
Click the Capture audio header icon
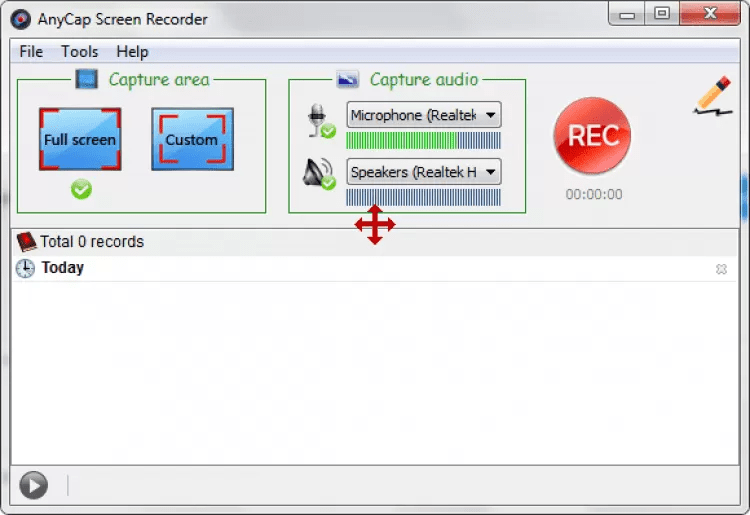click(348, 79)
